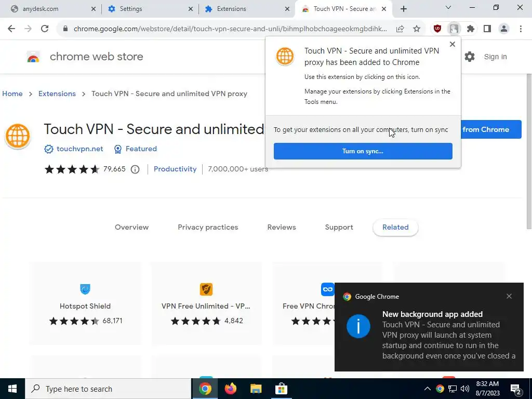Open the tab search chevron
This screenshot has width=532, height=399.
coord(448,7)
